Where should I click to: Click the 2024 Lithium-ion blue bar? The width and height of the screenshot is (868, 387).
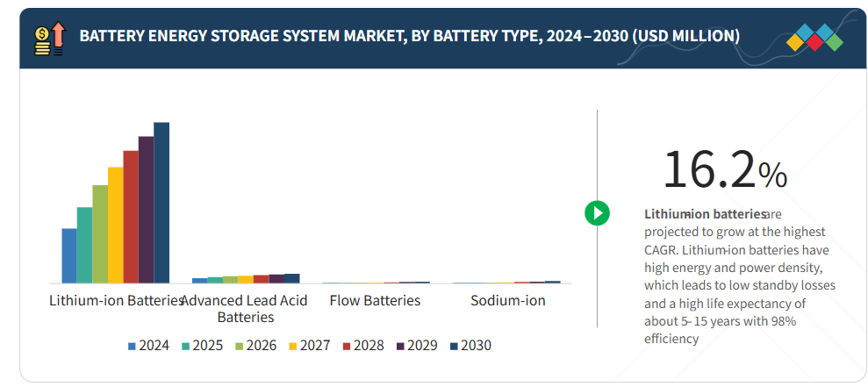pos(68,255)
